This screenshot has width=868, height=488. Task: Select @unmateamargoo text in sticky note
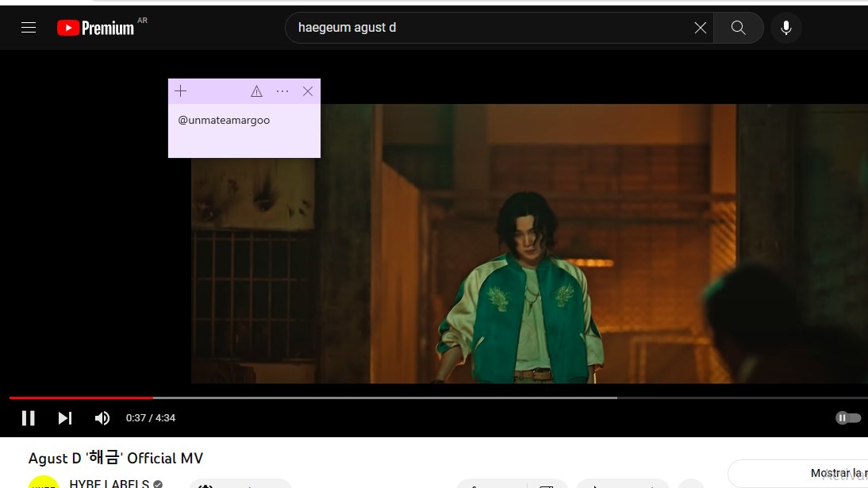(x=224, y=120)
